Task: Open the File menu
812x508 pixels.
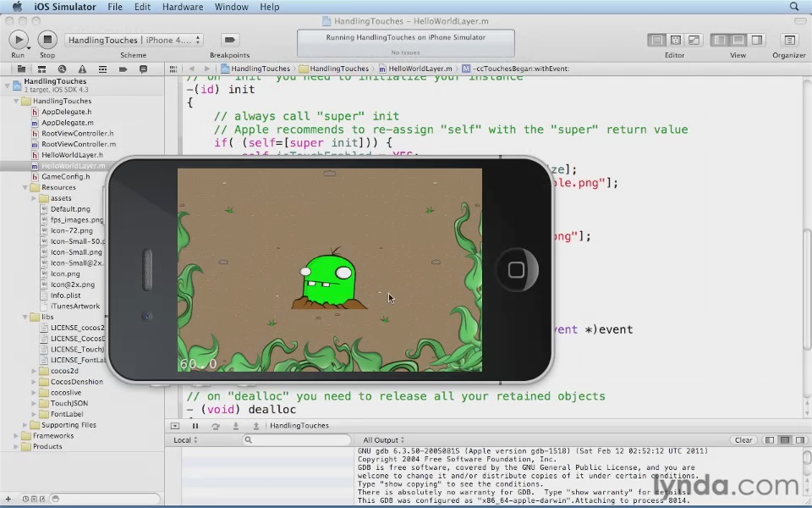Action: tap(115, 7)
